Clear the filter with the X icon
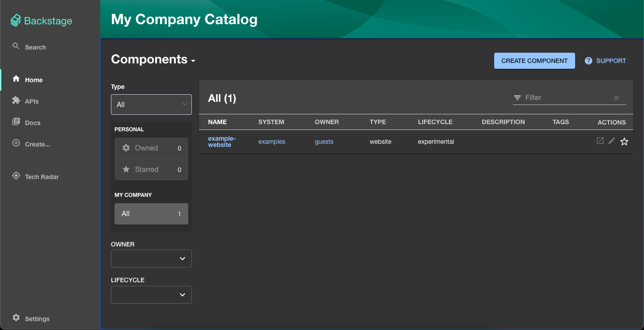 [616, 98]
